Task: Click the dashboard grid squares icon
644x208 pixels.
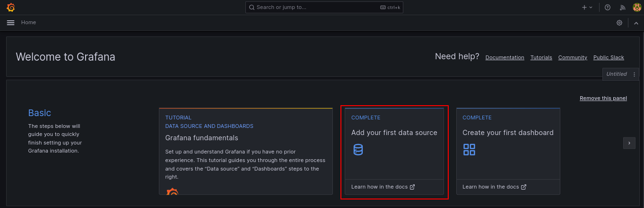Action: (469, 150)
